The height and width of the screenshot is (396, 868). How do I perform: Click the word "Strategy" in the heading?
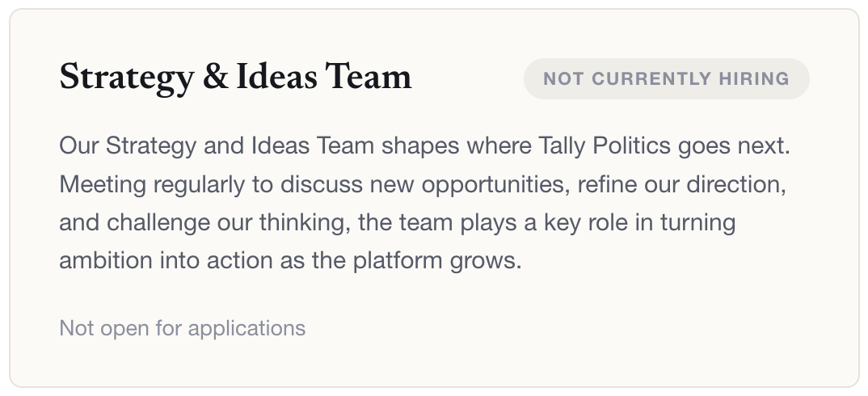point(127,78)
